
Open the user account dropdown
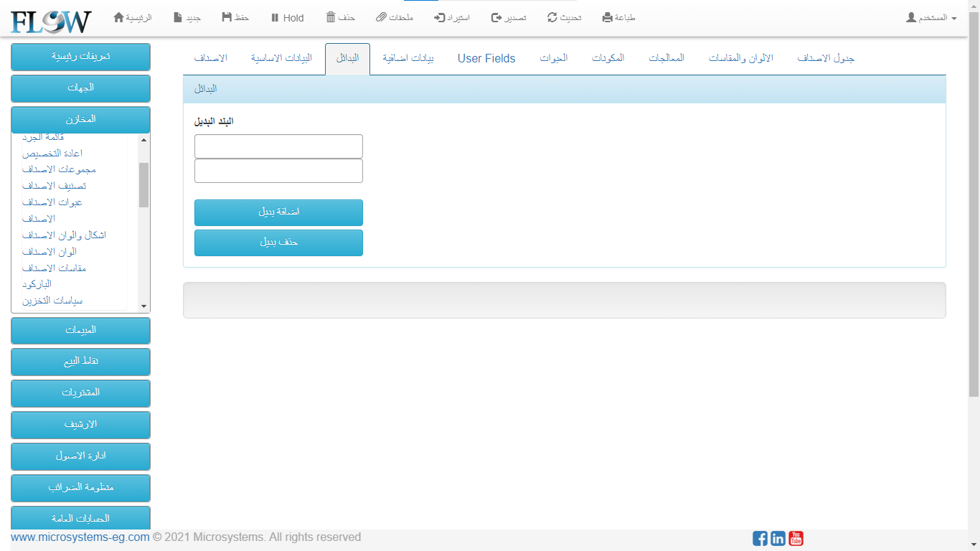(x=931, y=17)
